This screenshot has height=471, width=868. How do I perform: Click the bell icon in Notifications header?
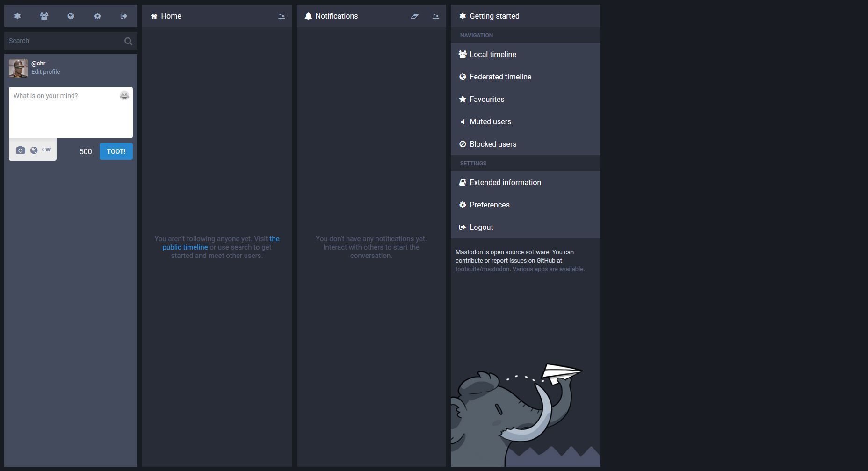[x=308, y=16]
